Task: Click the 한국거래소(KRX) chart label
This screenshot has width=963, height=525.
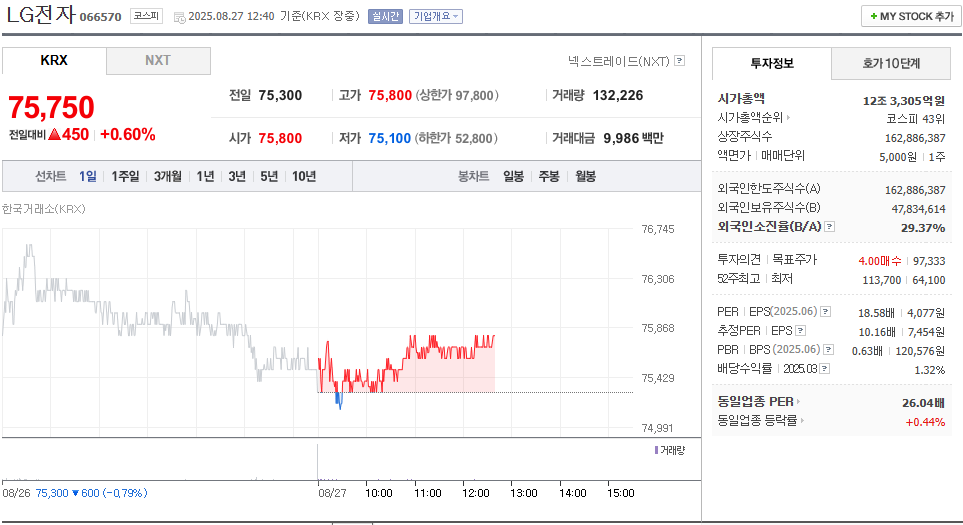Action: tap(44, 209)
